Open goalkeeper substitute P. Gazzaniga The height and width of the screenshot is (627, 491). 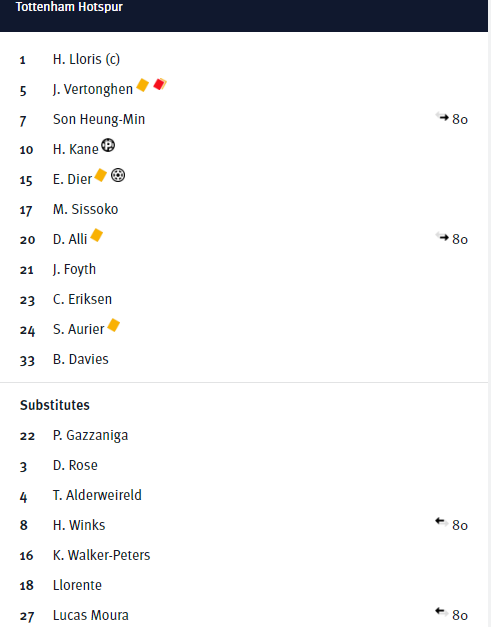(x=90, y=435)
